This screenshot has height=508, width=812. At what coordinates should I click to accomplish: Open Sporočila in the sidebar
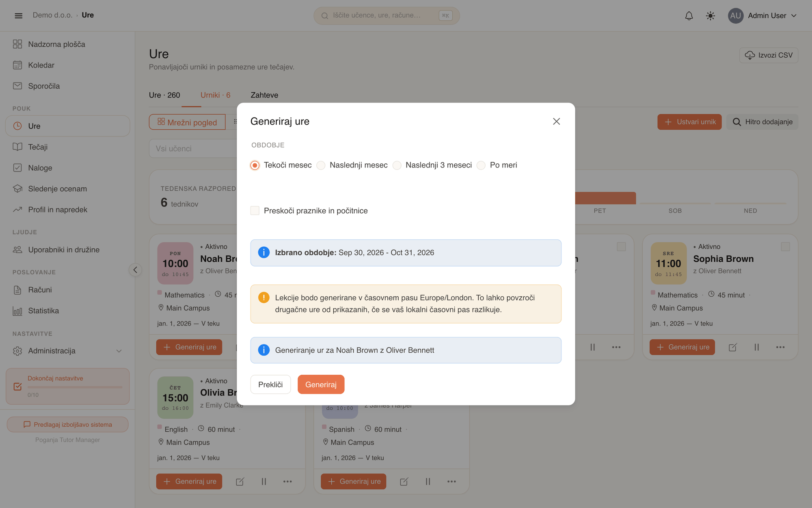tap(67, 86)
